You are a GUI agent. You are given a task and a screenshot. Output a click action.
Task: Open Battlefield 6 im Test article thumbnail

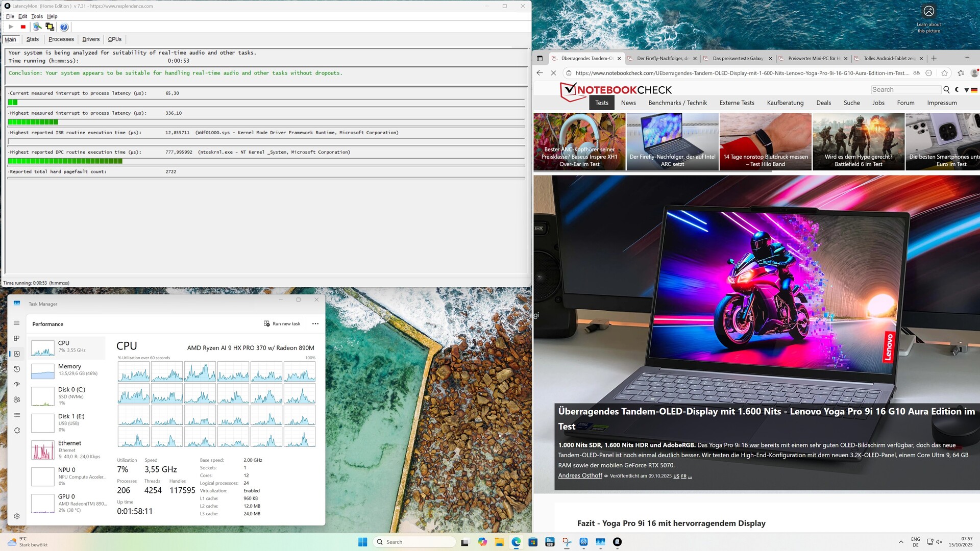coord(858,141)
